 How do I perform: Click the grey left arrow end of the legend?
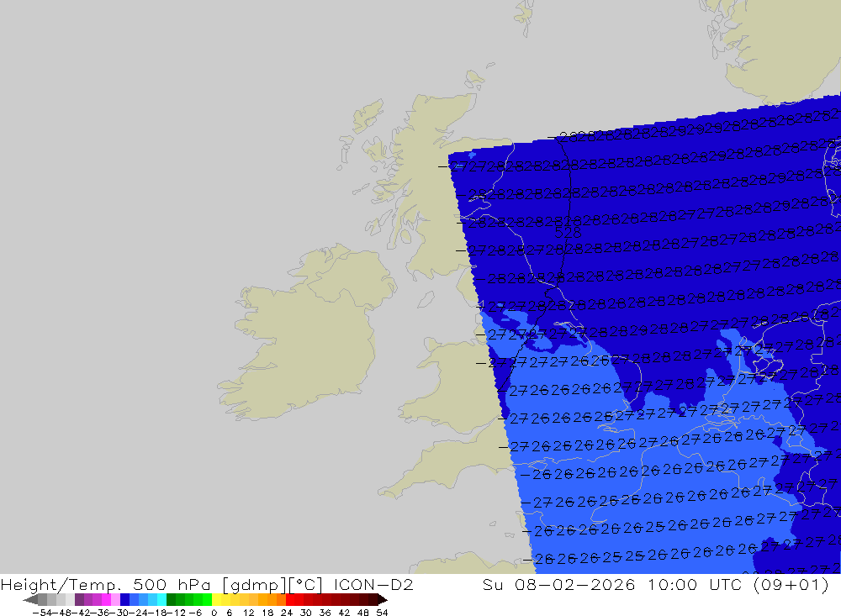click(30, 599)
